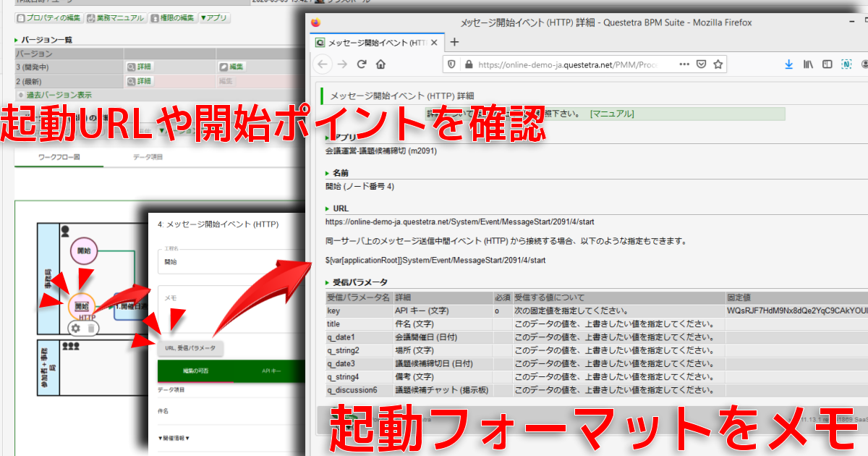The height and width of the screenshot is (456, 868).
Task: Click 詳細 for version 3 (開発中)
Action: 140,67
